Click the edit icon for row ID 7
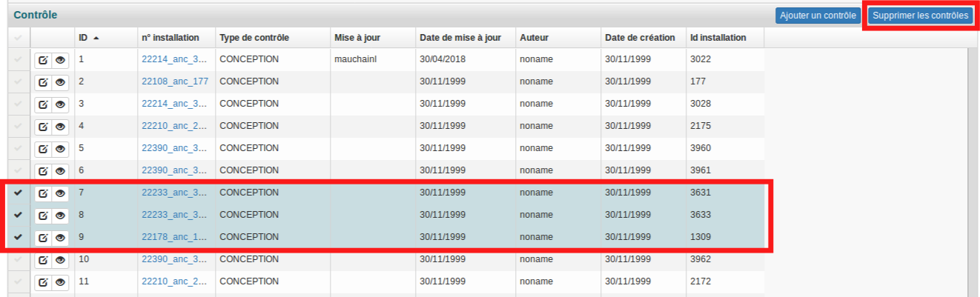This screenshot has width=980, height=297. click(43, 193)
